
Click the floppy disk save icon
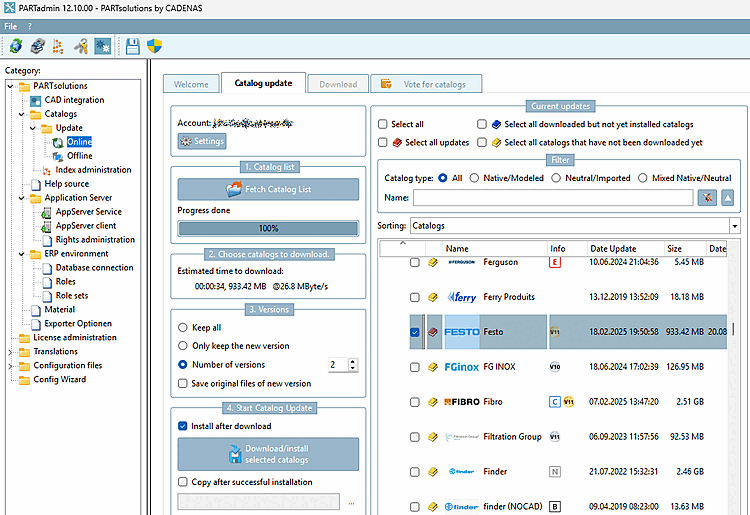132,46
